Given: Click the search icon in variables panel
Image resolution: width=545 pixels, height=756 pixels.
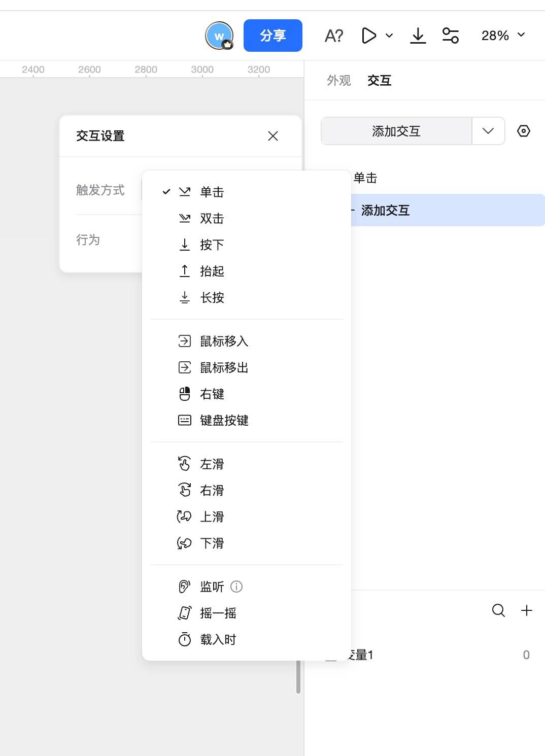Looking at the screenshot, I should 499,610.
